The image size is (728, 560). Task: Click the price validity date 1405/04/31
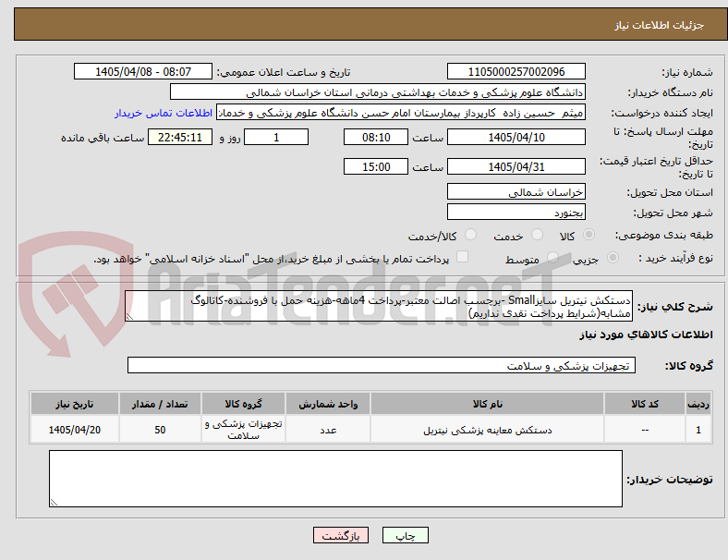[516, 166]
